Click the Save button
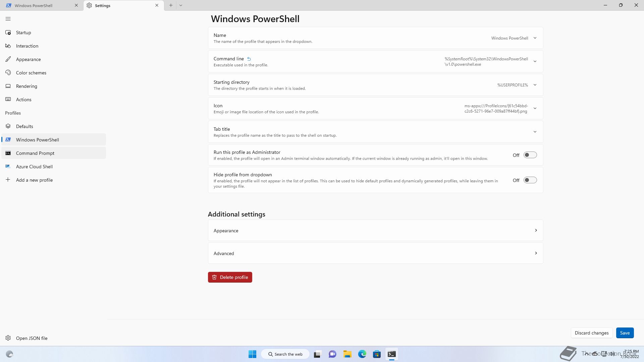The height and width of the screenshot is (362, 644). point(625,333)
